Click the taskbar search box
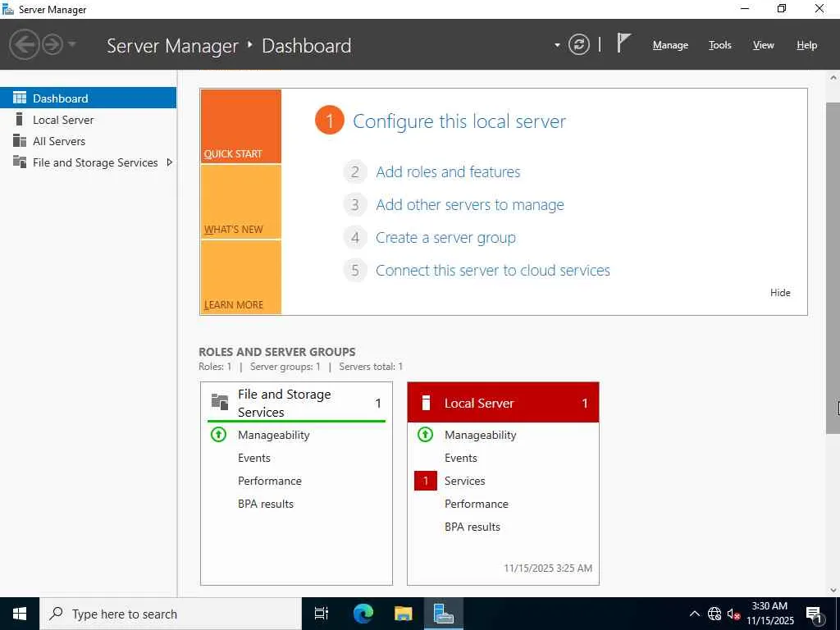840x630 pixels. [x=171, y=614]
